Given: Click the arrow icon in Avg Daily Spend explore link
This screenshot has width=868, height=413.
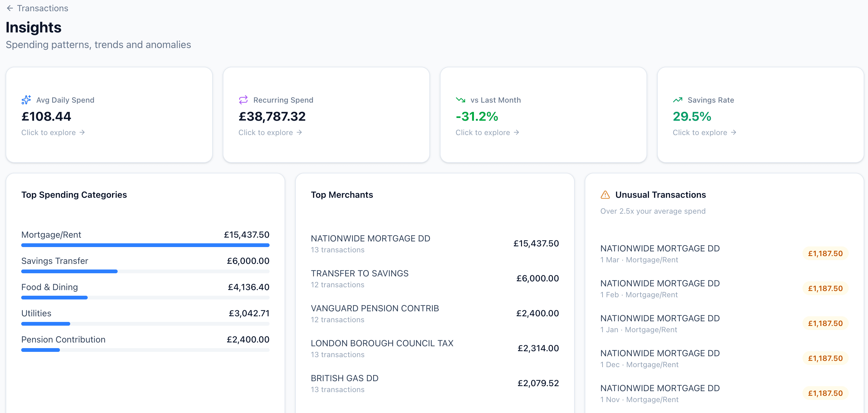Looking at the screenshot, I should point(83,132).
